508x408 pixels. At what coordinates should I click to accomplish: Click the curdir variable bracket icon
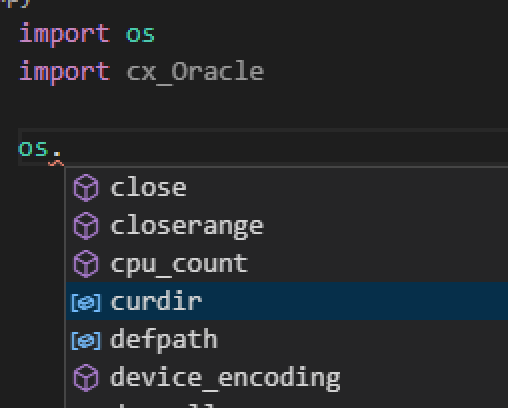pyautogui.click(x=86, y=302)
